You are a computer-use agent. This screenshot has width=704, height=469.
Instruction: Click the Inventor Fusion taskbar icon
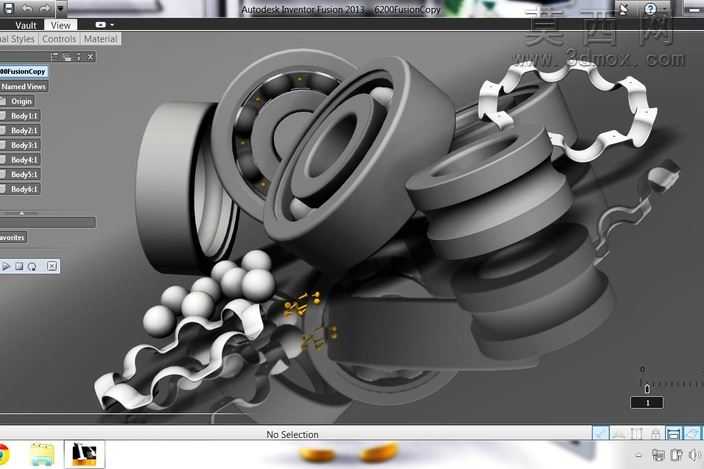click(84, 454)
